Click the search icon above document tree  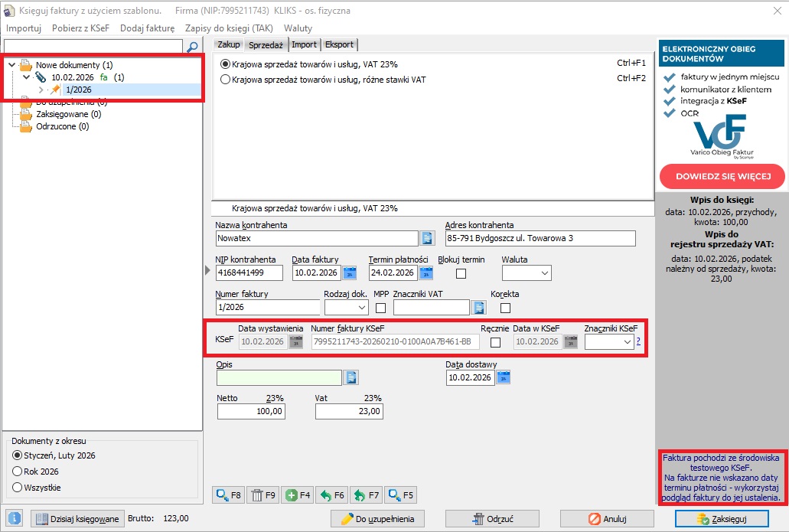click(192, 47)
